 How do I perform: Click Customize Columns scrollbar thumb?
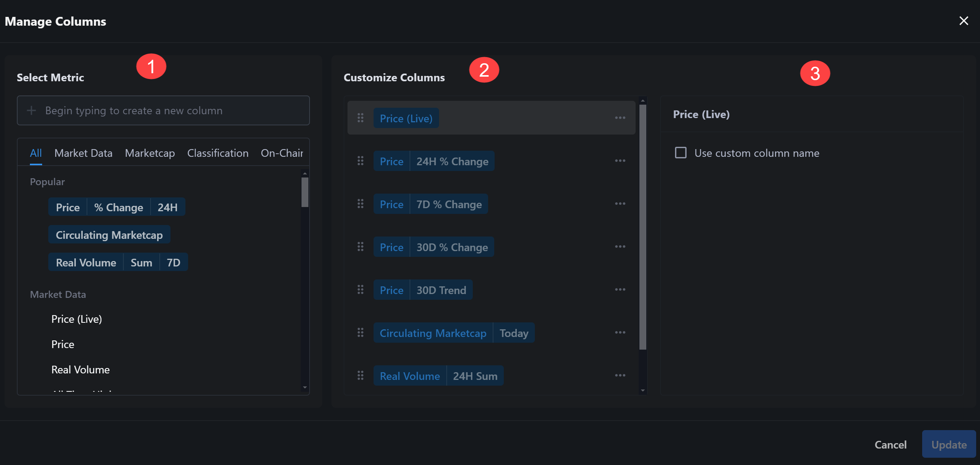pos(643,227)
